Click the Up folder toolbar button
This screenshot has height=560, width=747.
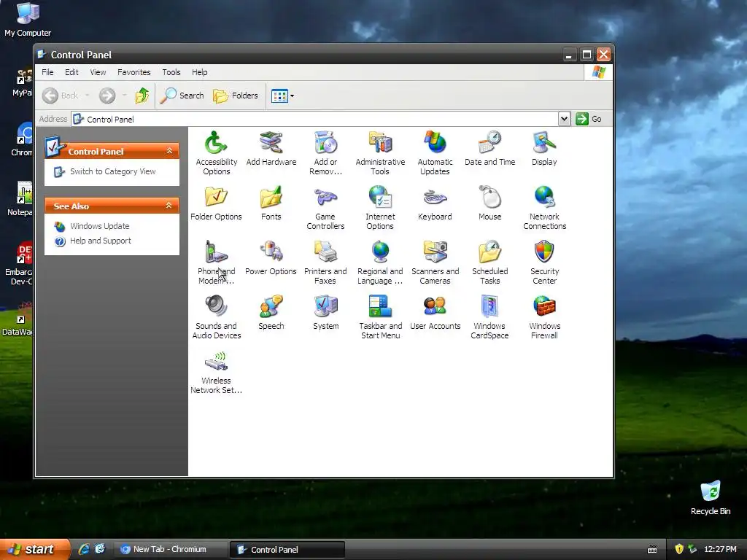coord(142,96)
